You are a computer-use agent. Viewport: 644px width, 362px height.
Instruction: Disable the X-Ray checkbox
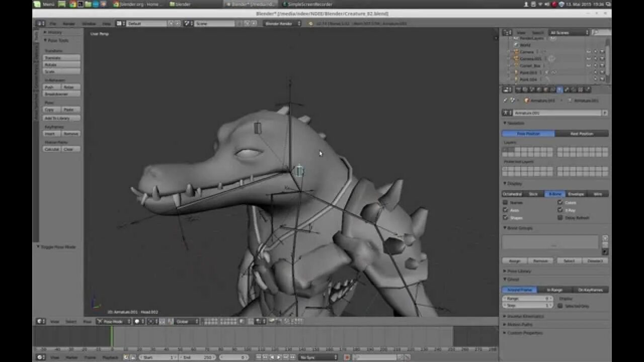pyautogui.click(x=560, y=210)
